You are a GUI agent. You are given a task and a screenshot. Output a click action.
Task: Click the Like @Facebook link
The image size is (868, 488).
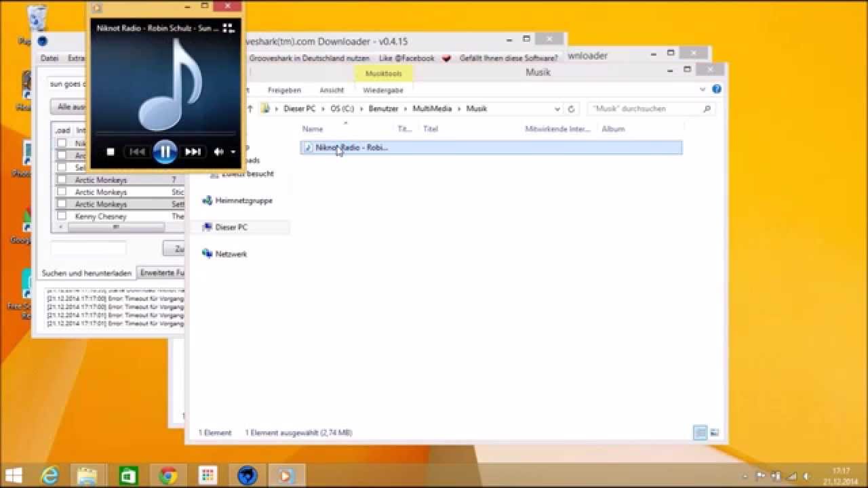click(x=407, y=58)
